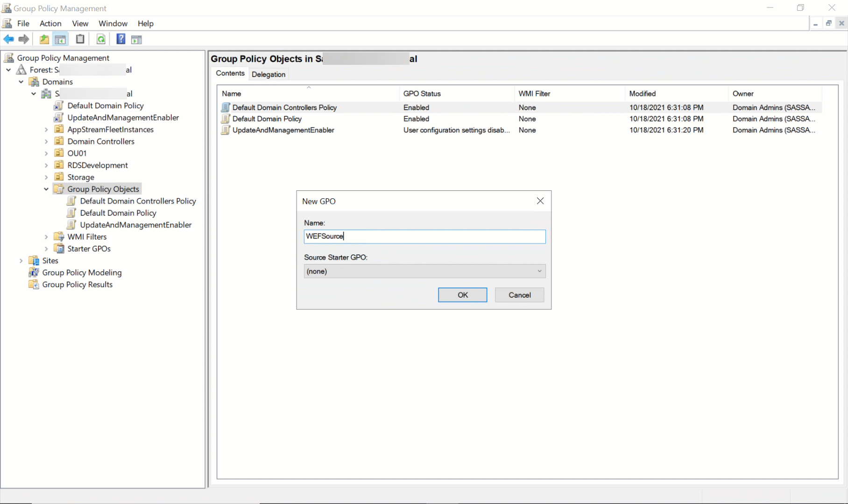Click the Group Policy Objects folder icon

click(59, 189)
